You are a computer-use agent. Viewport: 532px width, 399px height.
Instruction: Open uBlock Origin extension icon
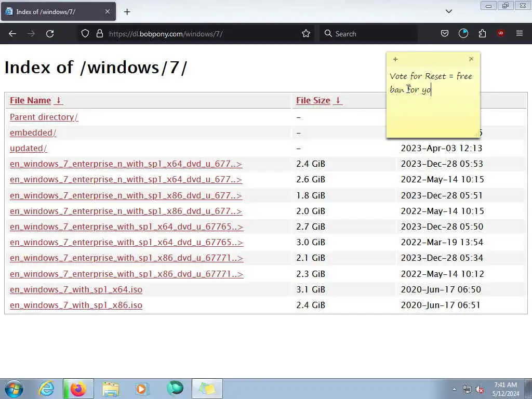pyautogui.click(x=501, y=33)
